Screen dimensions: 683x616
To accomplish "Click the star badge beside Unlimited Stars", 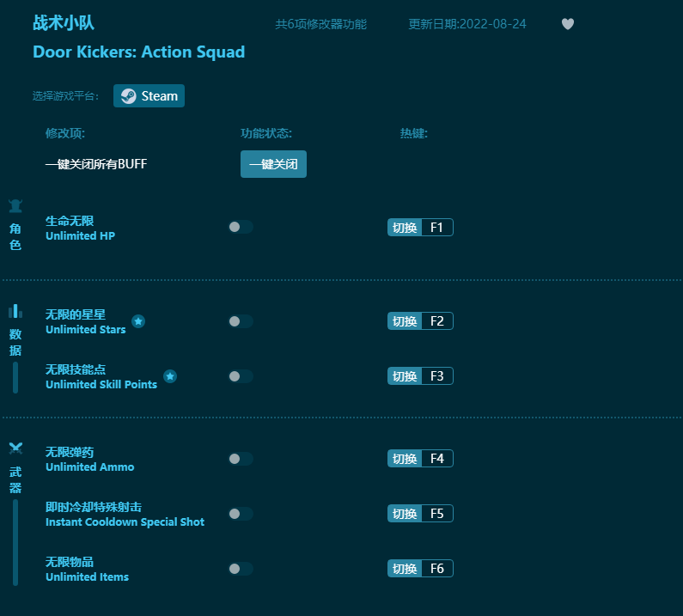I will (x=138, y=321).
